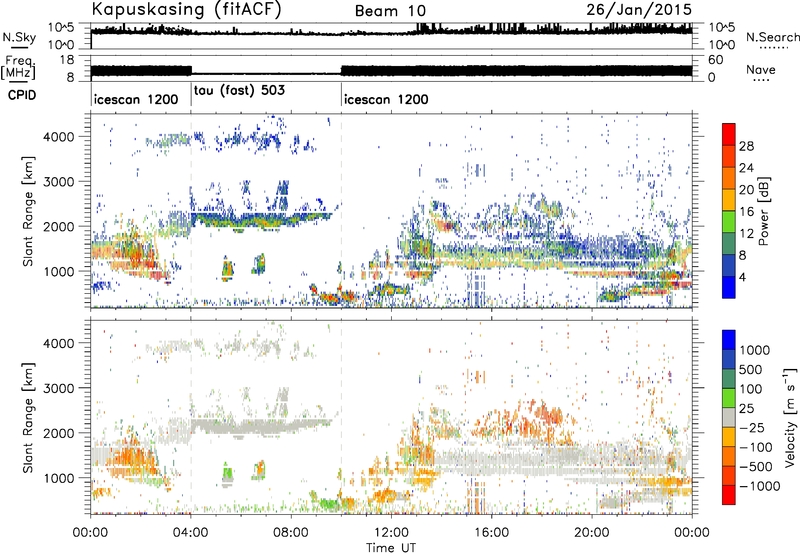
Task: Click the "Velocity [m s⁻¹]" color bar label
Action: point(790,417)
